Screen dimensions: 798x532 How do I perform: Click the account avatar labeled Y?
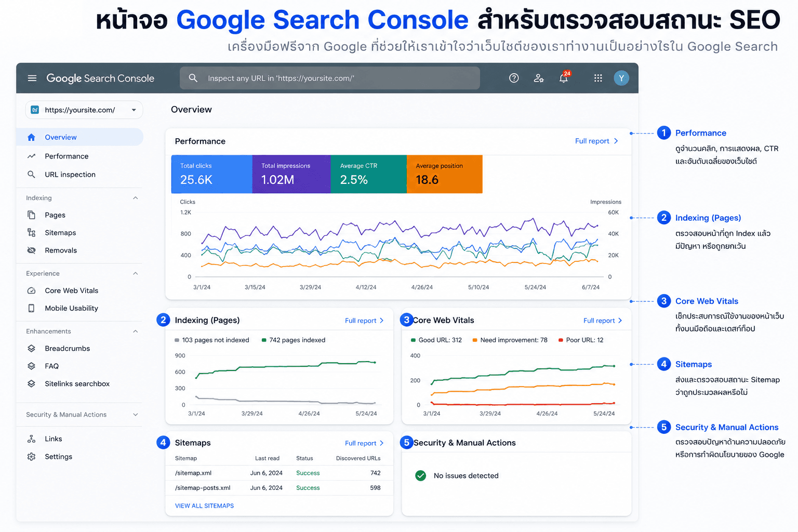click(x=621, y=78)
